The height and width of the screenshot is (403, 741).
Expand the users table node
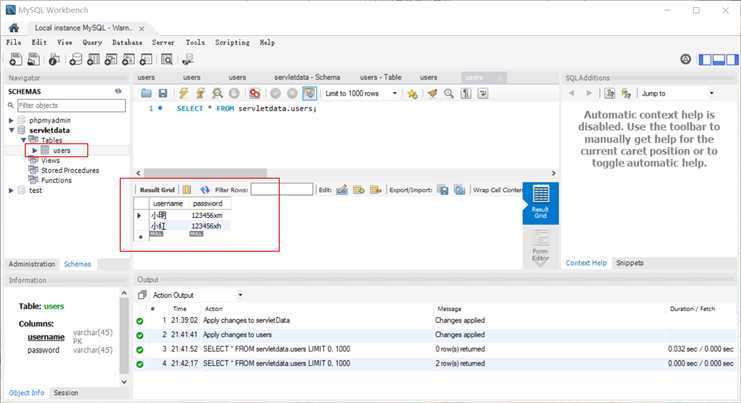[x=34, y=150]
